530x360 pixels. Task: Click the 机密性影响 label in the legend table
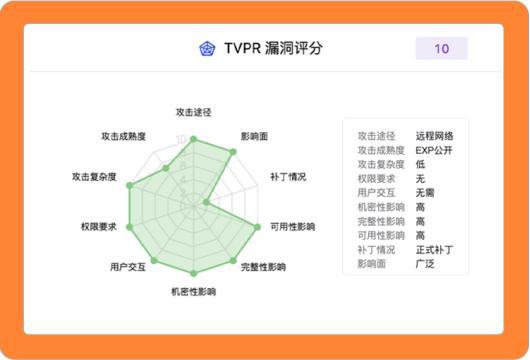point(381,207)
